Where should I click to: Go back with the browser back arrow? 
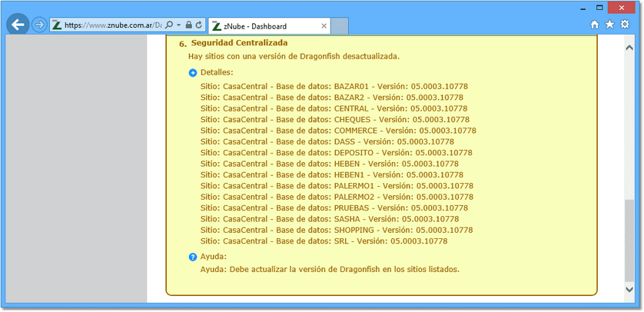(x=18, y=25)
